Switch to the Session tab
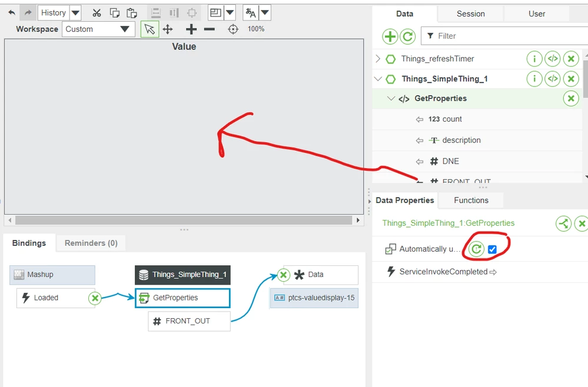 pyautogui.click(x=471, y=14)
